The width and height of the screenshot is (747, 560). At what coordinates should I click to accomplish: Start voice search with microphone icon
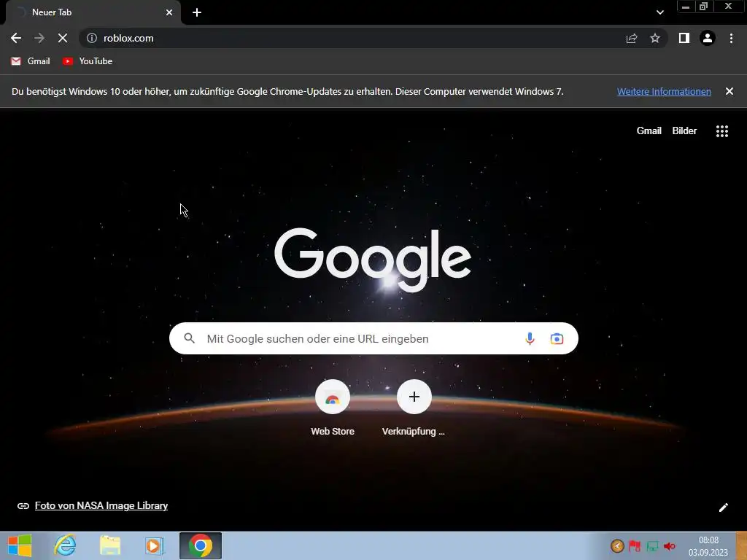click(x=530, y=338)
